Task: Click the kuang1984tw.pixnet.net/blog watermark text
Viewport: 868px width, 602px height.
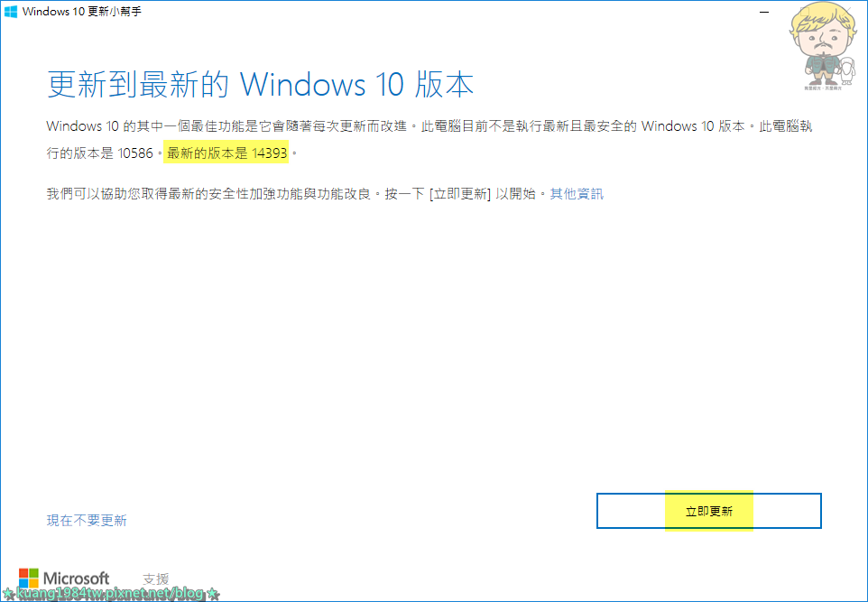Action: 109,594
